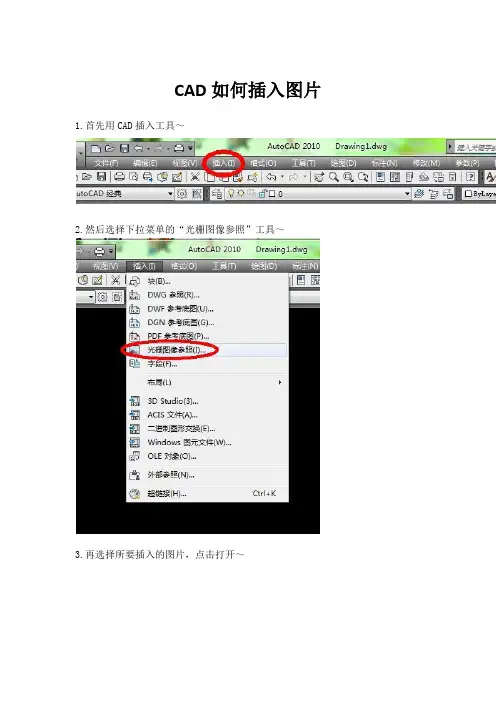Open the AutoCAD 经典 workspace dropdown
496x702 pixels.
click(x=170, y=194)
